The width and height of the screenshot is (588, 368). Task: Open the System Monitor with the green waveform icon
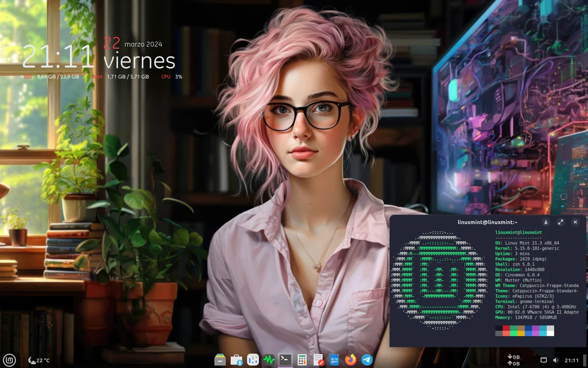[269, 360]
